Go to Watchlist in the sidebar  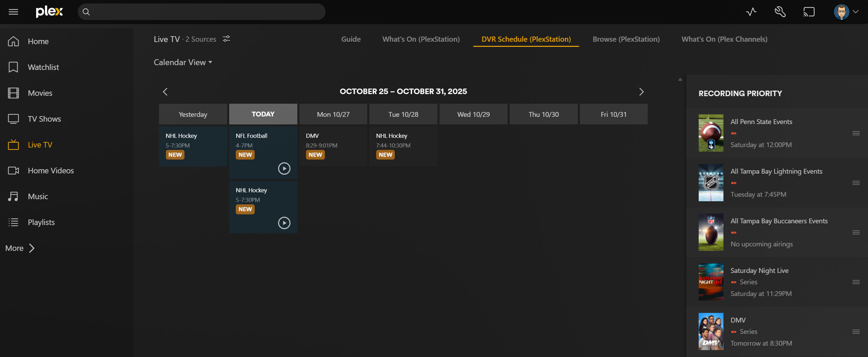click(43, 67)
